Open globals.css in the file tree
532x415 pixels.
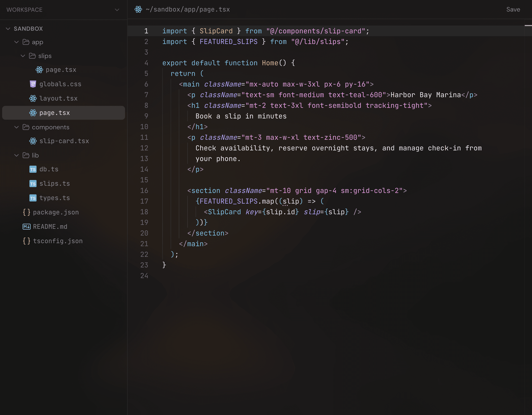[64, 84]
